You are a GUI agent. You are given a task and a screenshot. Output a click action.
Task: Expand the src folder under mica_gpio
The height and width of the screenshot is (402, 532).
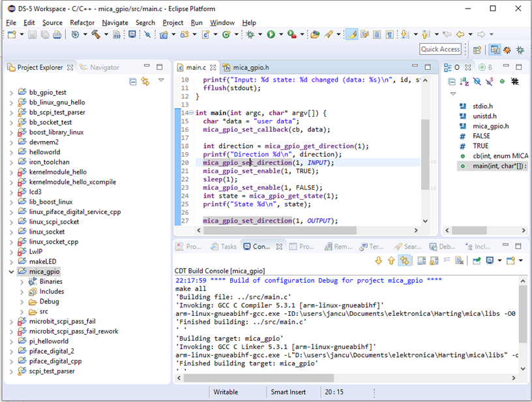(x=22, y=311)
